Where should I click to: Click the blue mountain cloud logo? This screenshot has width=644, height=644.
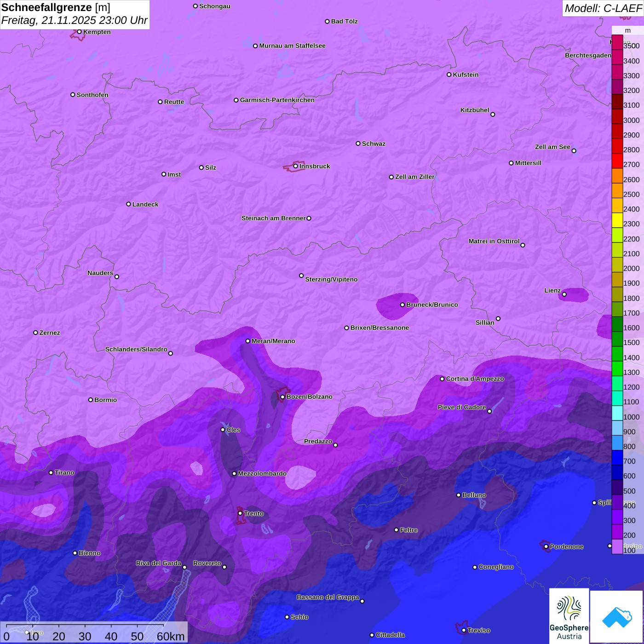(617, 617)
